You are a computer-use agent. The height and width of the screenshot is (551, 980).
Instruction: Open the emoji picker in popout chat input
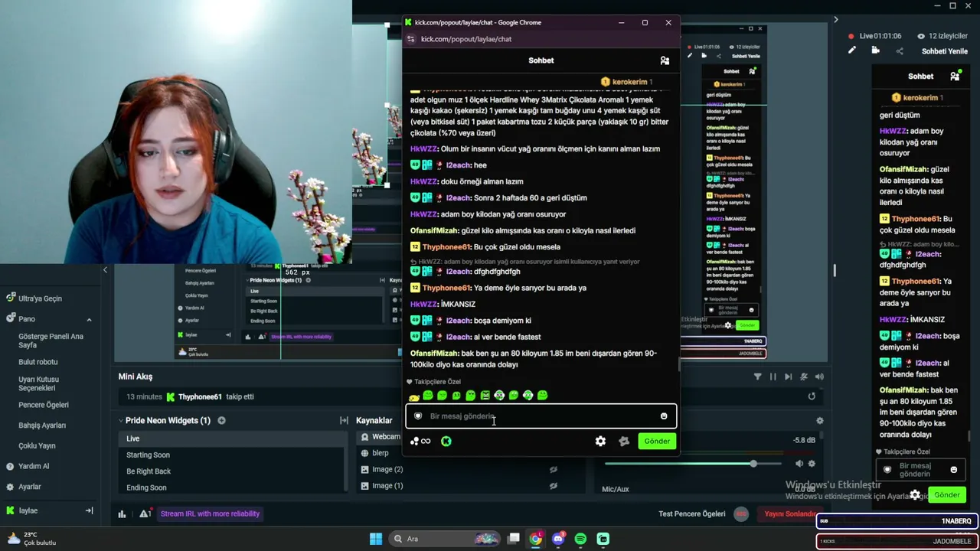coord(664,416)
